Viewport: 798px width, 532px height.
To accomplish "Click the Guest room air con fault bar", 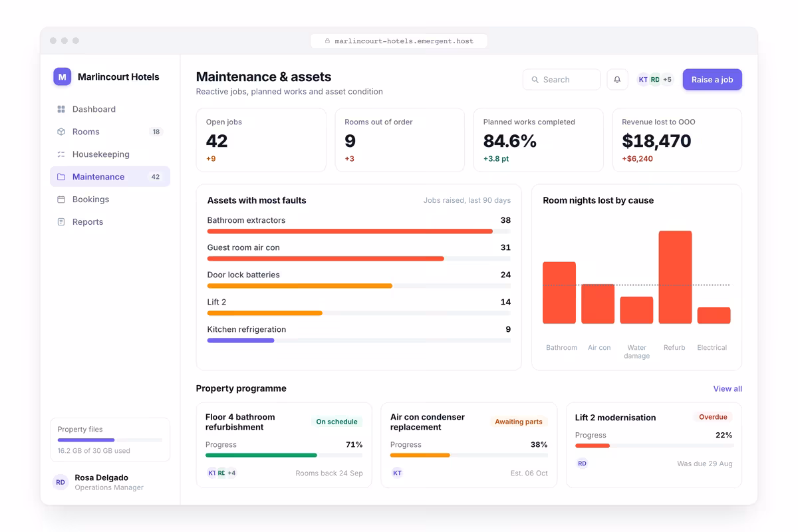I will click(359, 259).
